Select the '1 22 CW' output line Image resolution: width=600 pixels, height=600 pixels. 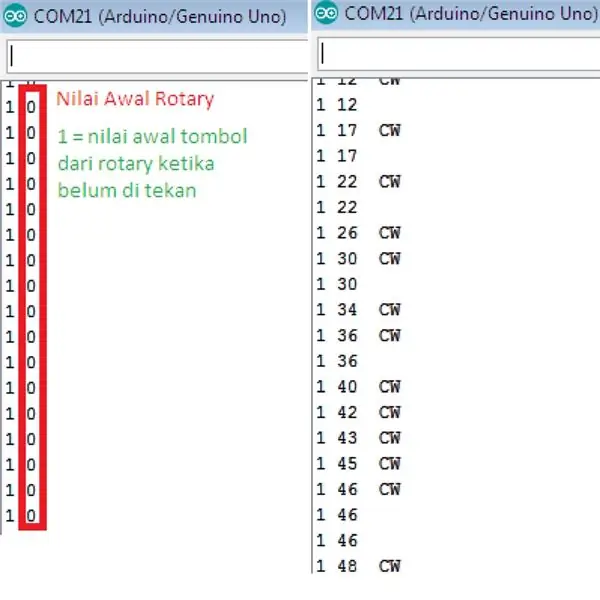[x=359, y=182]
